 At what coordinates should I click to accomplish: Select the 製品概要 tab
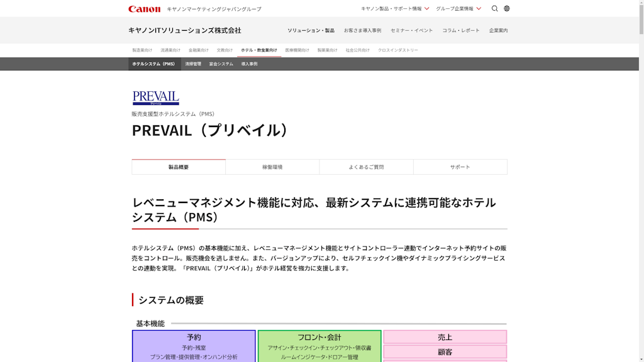pyautogui.click(x=179, y=167)
